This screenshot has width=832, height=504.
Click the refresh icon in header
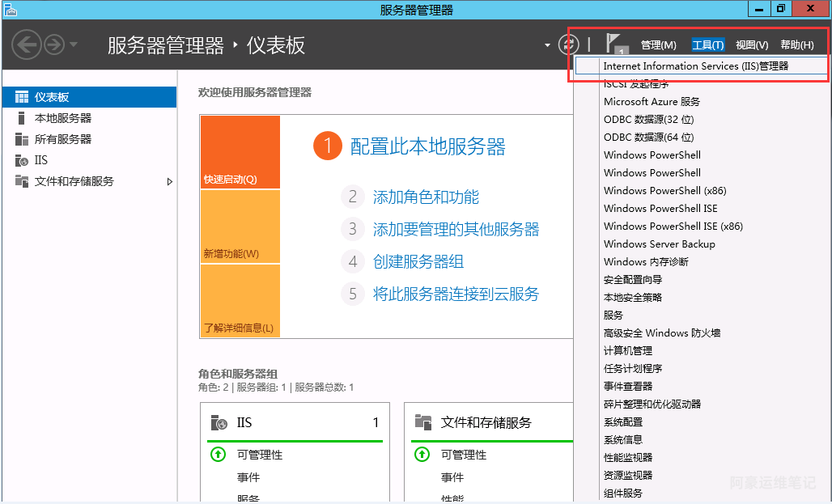(568, 44)
